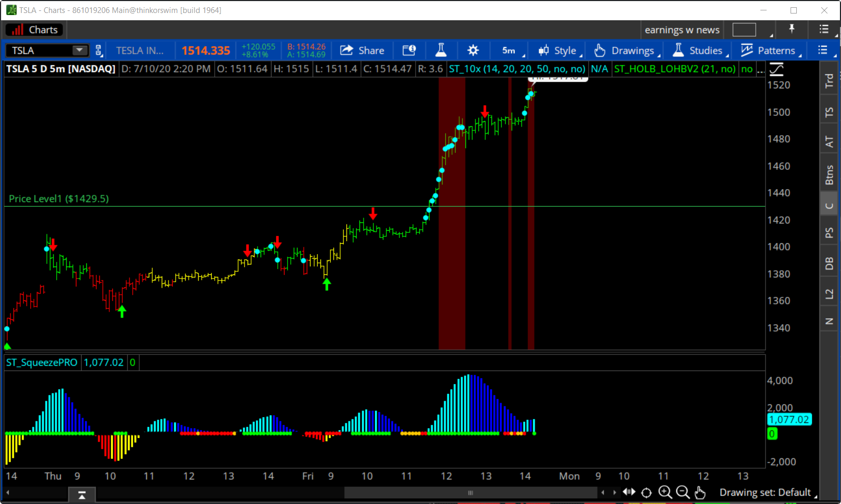Click scroll right arrow near zoom tools
Image resolution: width=841 pixels, height=504 pixels.
click(614, 492)
